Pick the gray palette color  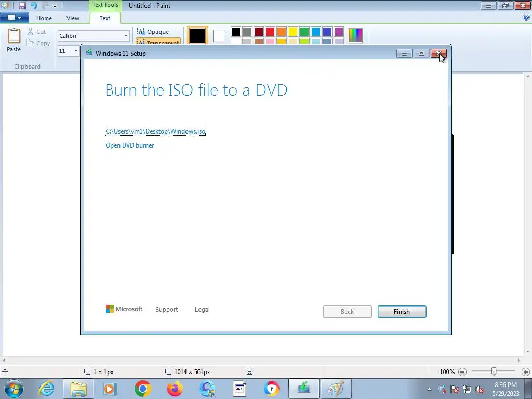pos(247,32)
